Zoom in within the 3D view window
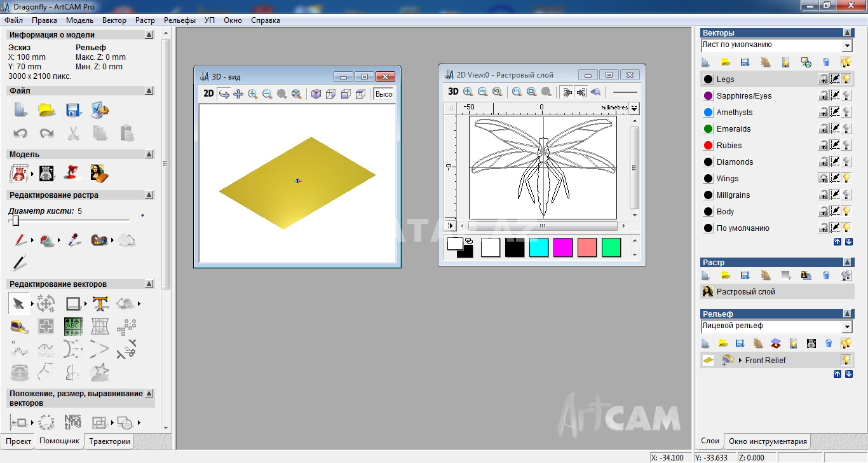This screenshot has width=868, height=463. [x=253, y=94]
